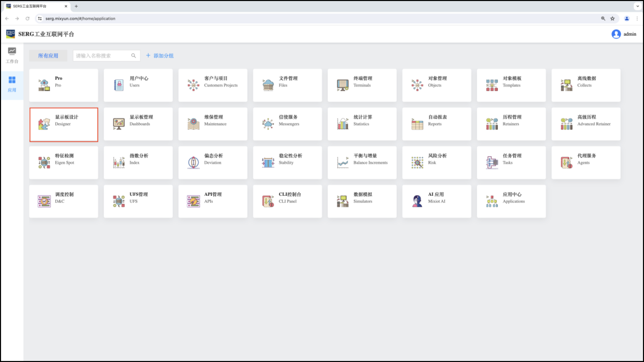Open the Statistics app icon
The image size is (644, 362).
tap(342, 124)
